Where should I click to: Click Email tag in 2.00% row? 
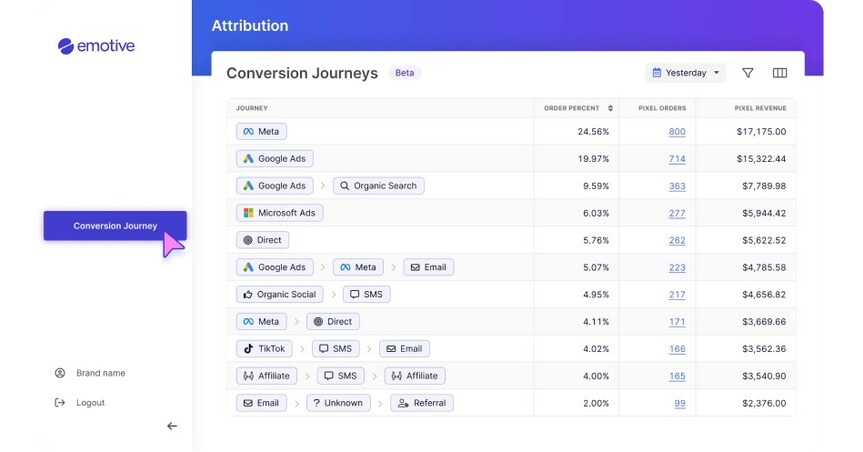261,403
